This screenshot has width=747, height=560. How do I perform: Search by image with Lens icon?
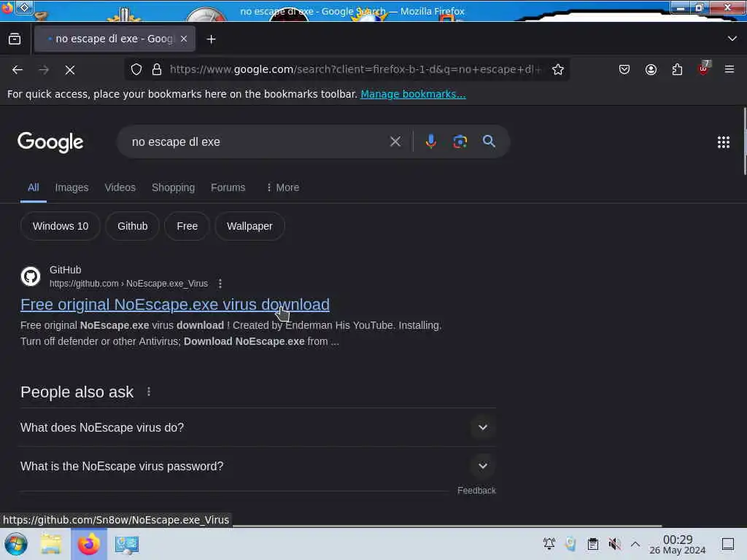460,141
